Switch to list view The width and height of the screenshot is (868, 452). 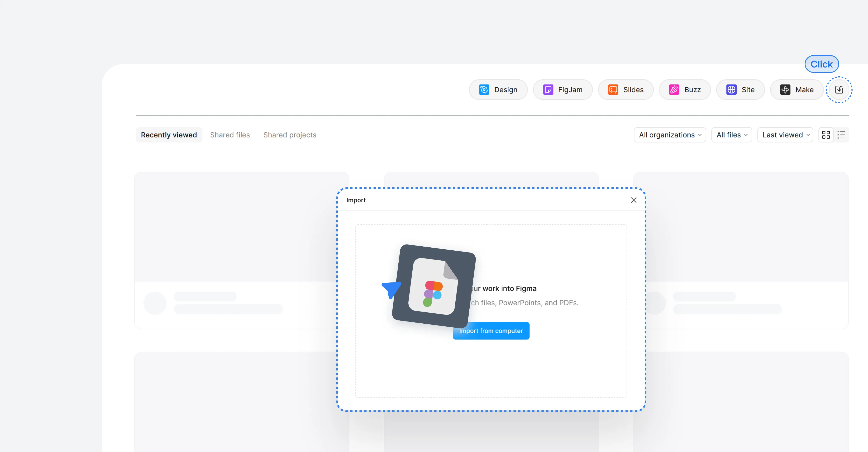[841, 135]
